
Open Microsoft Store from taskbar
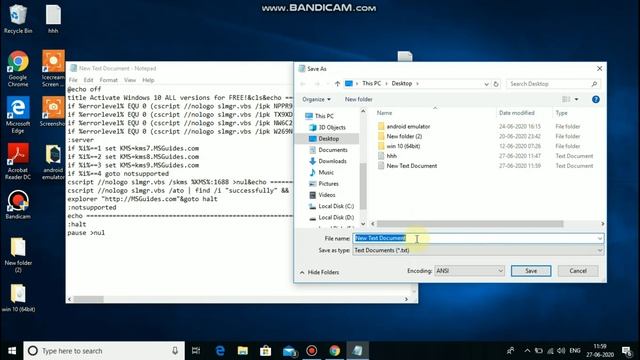[266, 351]
